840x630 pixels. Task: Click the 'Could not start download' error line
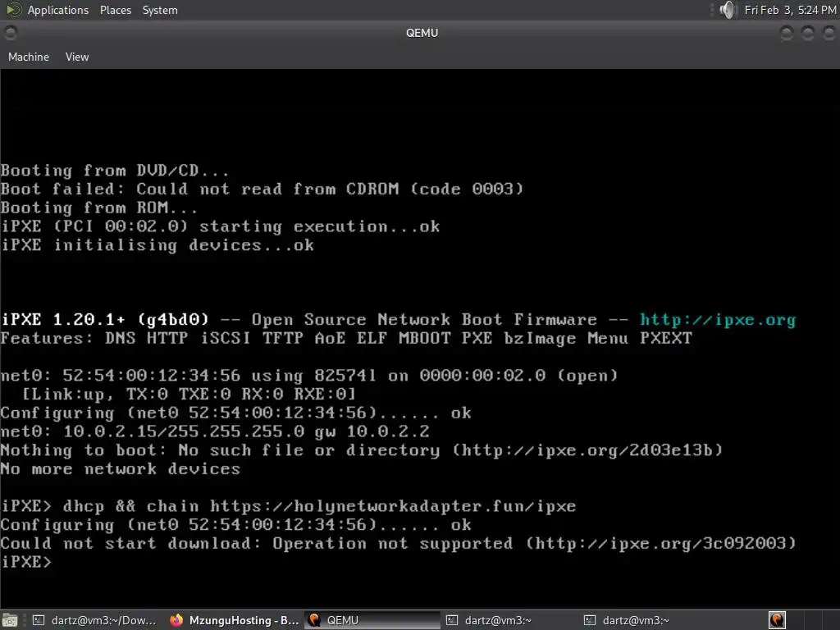pyautogui.click(x=398, y=544)
